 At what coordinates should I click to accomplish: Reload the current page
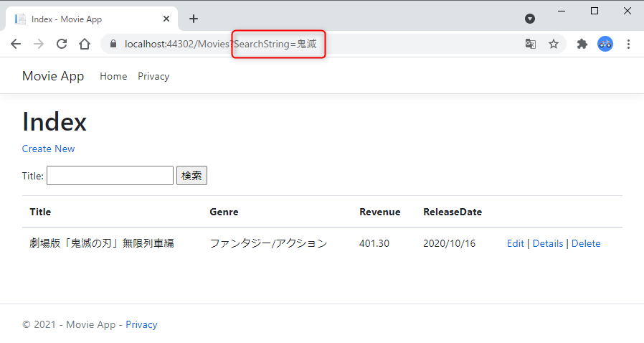[x=62, y=44]
